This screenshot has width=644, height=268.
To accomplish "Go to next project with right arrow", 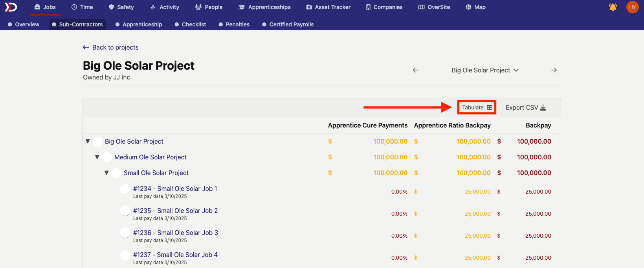I will tap(554, 70).
